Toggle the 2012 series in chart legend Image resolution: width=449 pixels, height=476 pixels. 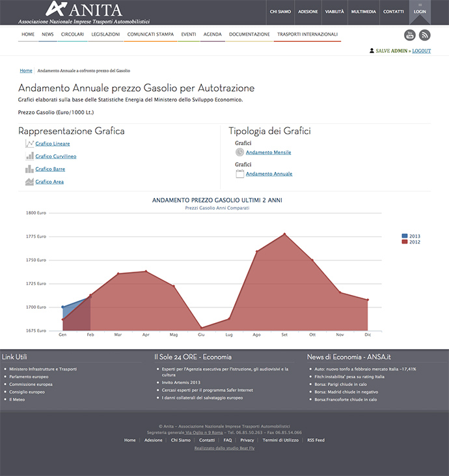pos(411,242)
